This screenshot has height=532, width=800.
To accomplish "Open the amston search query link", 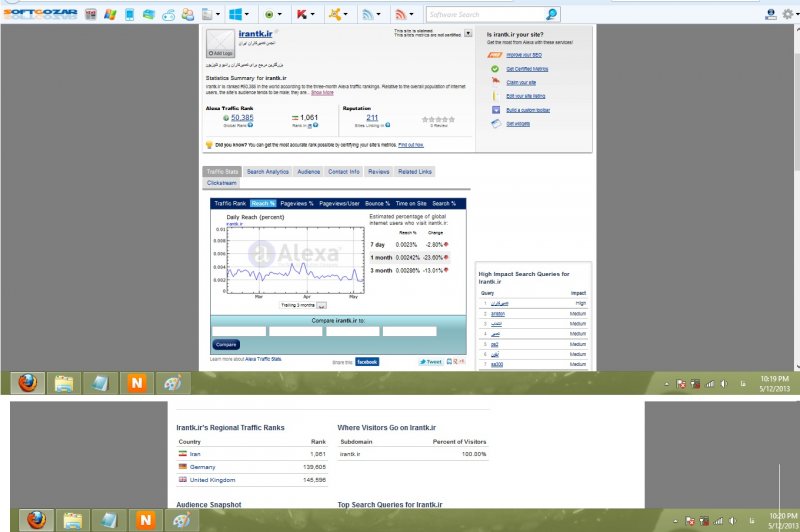I will point(497,314).
